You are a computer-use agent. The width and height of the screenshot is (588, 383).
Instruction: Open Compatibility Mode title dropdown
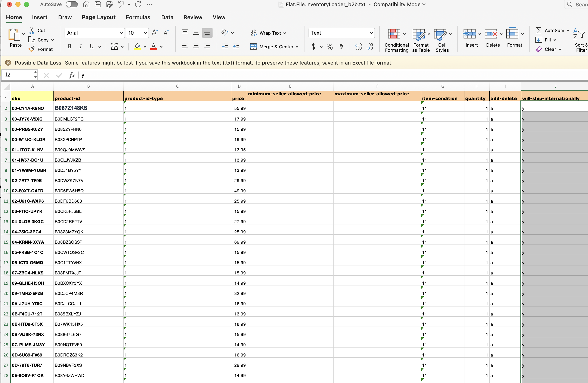pyautogui.click(x=399, y=4)
